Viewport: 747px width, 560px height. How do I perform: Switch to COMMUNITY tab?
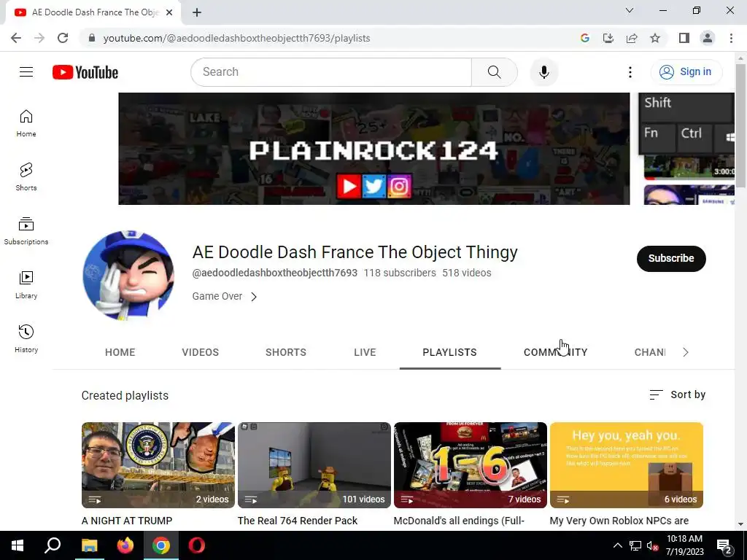click(555, 352)
